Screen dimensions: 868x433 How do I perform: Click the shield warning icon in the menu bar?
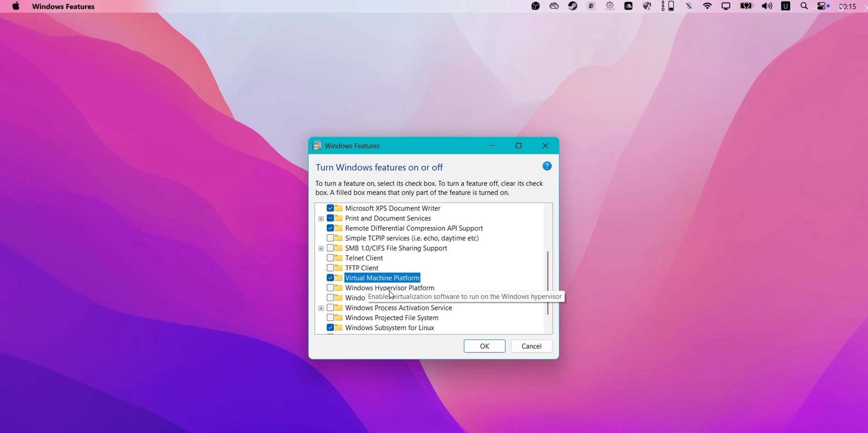coord(647,7)
